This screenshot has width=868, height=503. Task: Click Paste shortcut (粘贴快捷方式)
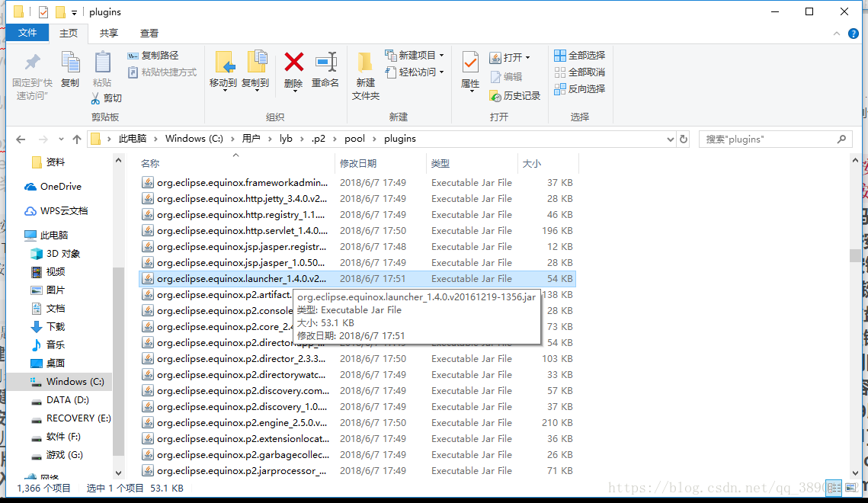point(162,72)
